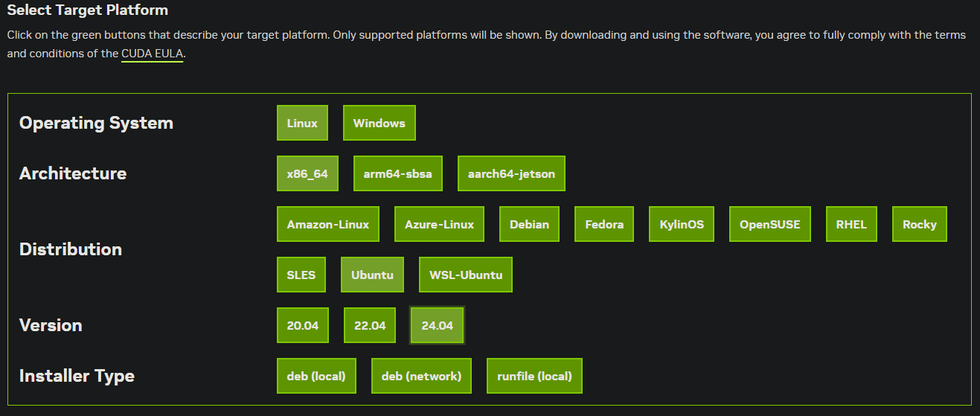Select Ubuntu version 20.04
Screen dimensions: 980x416
(303, 325)
